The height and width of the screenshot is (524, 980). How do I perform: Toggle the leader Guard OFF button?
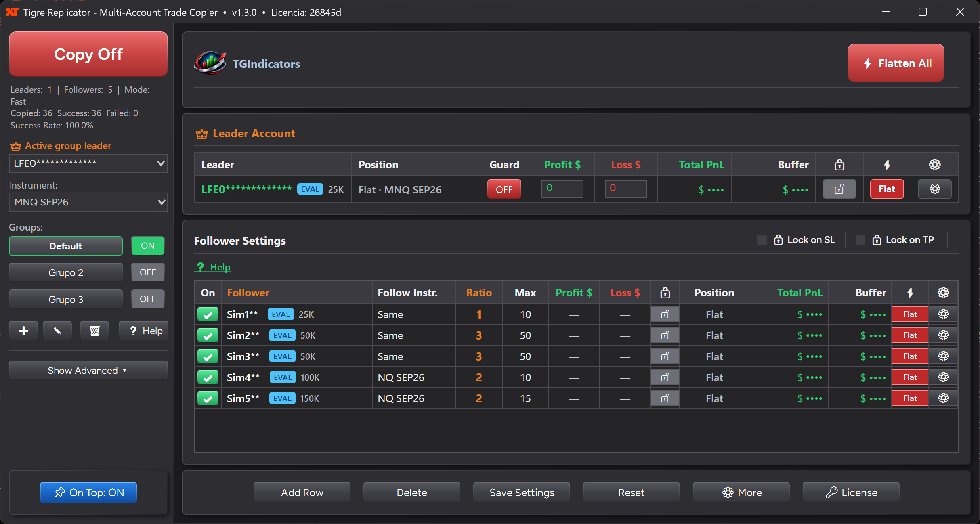point(504,189)
